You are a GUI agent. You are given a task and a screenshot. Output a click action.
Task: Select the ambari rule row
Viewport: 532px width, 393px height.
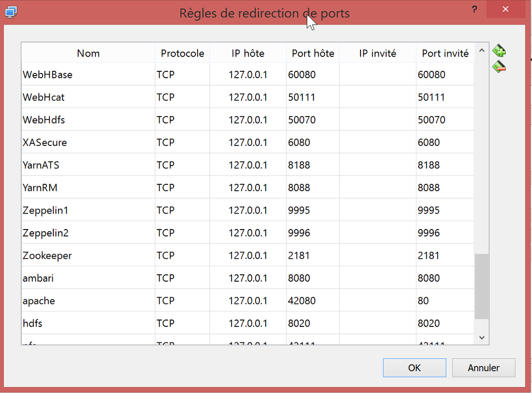pyautogui.click(x=88, y=277)
